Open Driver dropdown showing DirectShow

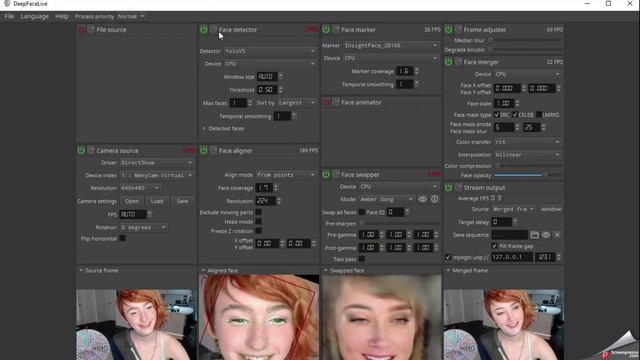pyautogui.click(x=156, y=162)
